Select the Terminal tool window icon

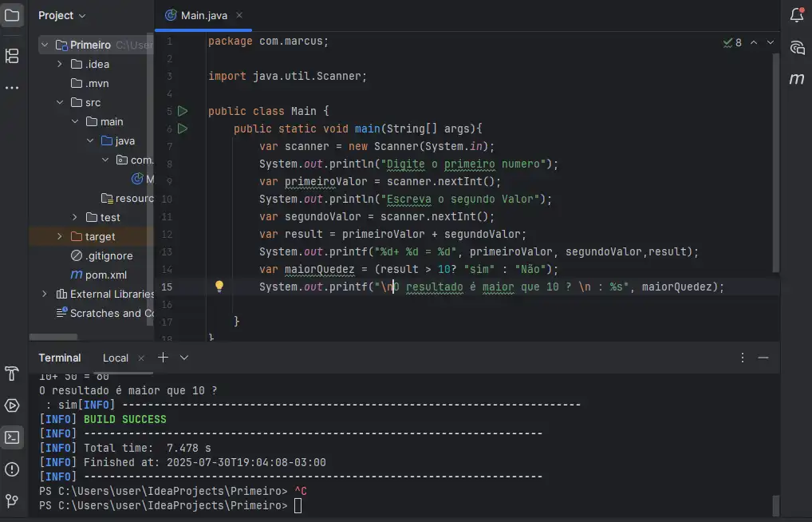11,437
